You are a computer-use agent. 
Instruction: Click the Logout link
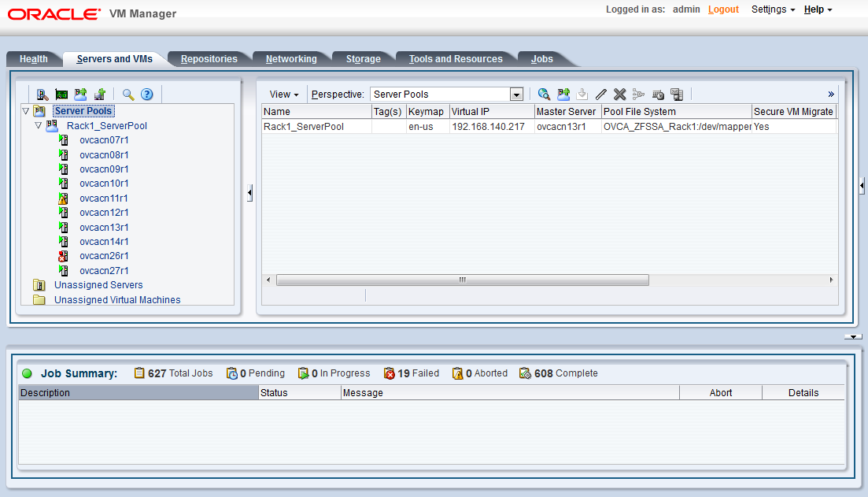723,9
